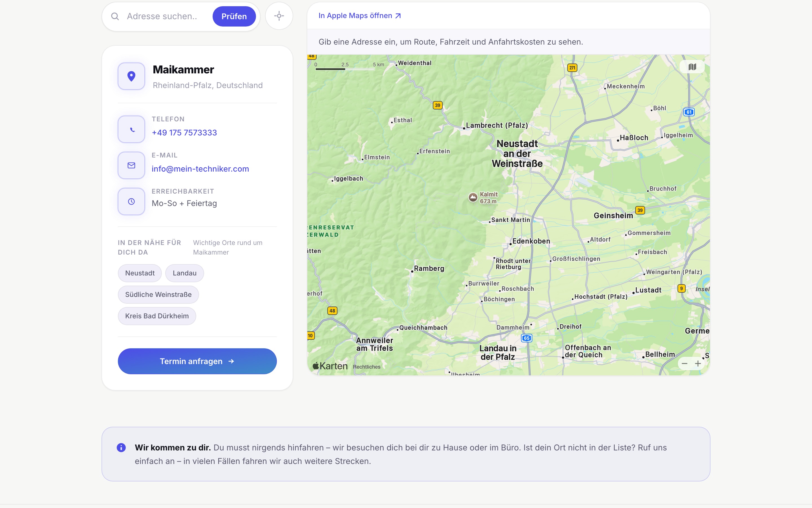The image size is (812, 508).
Task: Click the Ramberg label on map
Action: tap(429, 268)
